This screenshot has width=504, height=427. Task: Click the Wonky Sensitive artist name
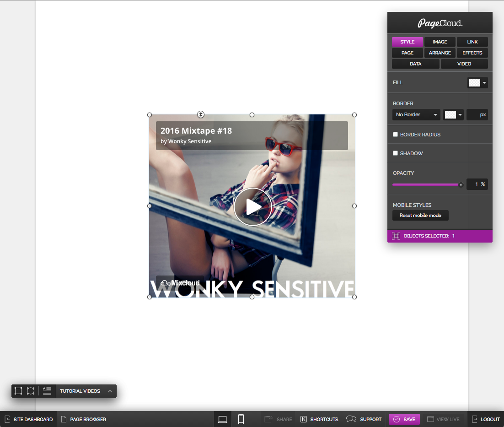pos(190,141)
